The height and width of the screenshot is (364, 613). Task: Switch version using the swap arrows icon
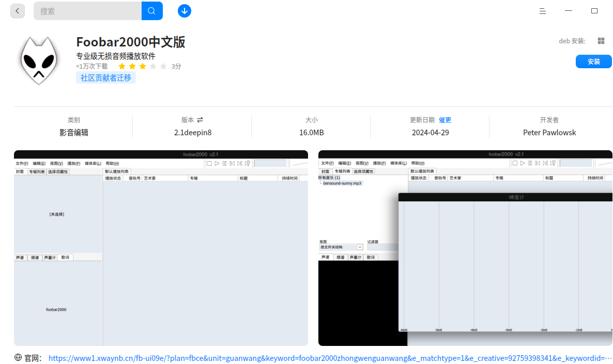coord(200,120)
